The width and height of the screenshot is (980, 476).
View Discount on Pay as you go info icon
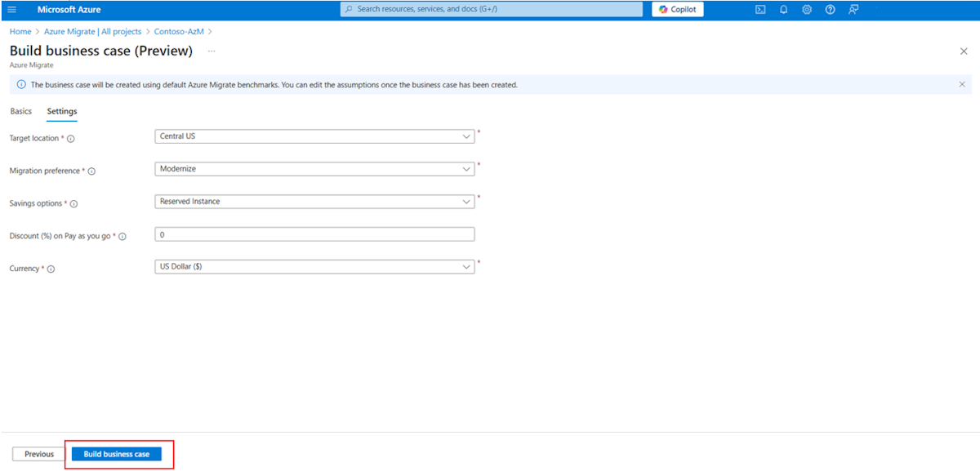tap(121, 235)
